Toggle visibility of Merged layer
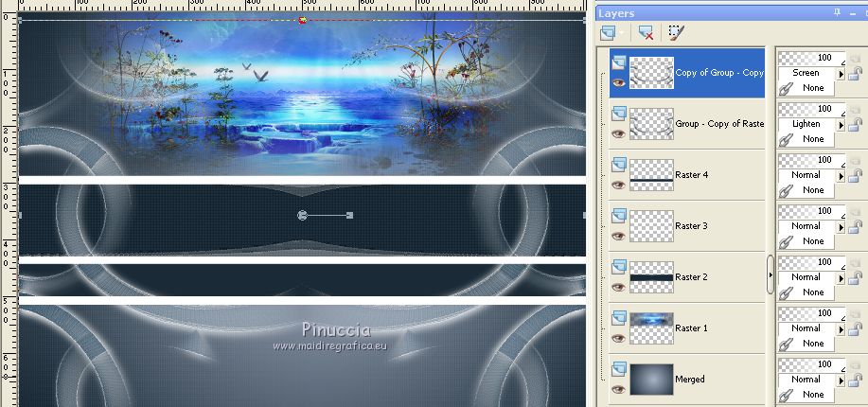The height and width of the screenshot is (407, 868). click(618, 389)
